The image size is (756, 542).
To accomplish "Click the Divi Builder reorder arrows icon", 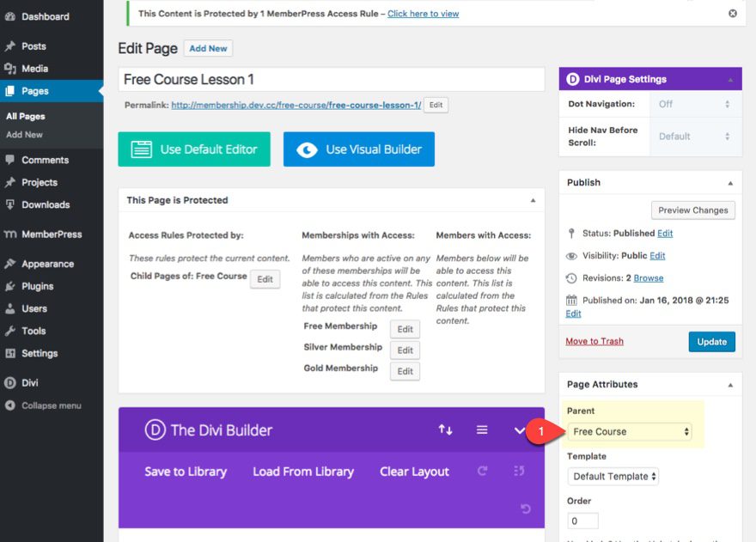I will coord(444,429).
